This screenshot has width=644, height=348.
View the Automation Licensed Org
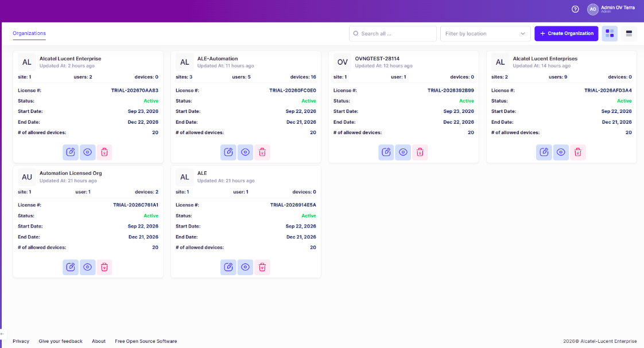(87, 267)
